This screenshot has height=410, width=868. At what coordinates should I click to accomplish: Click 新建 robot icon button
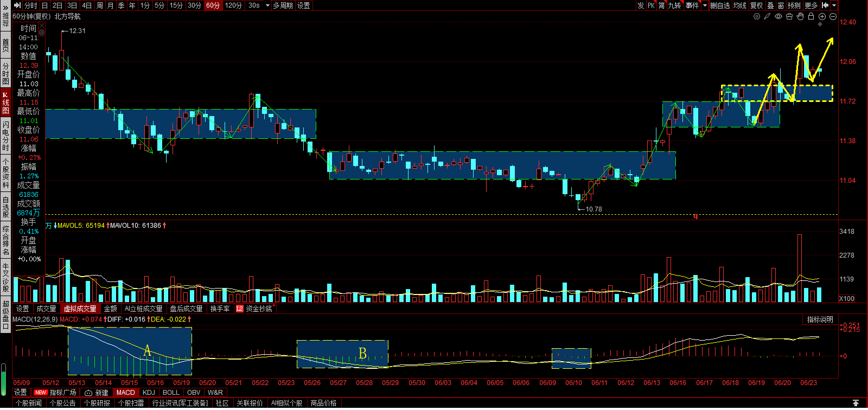(x=97, y=393)
